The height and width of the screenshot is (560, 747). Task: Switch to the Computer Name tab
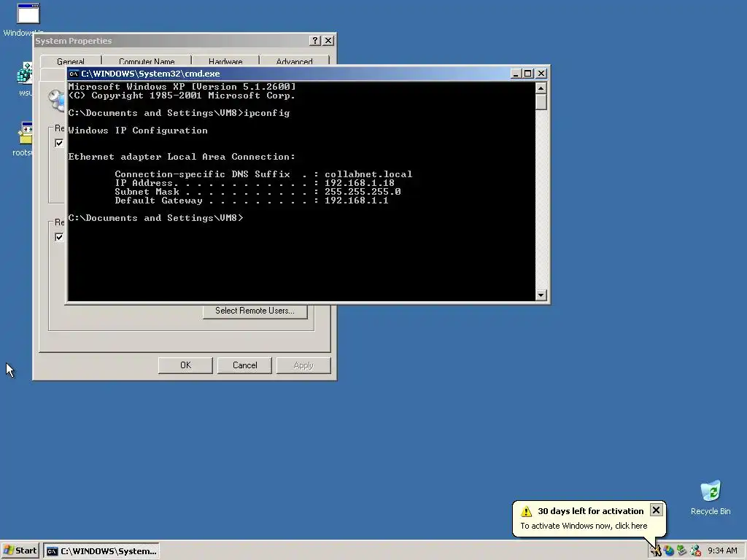pos(147,61)
